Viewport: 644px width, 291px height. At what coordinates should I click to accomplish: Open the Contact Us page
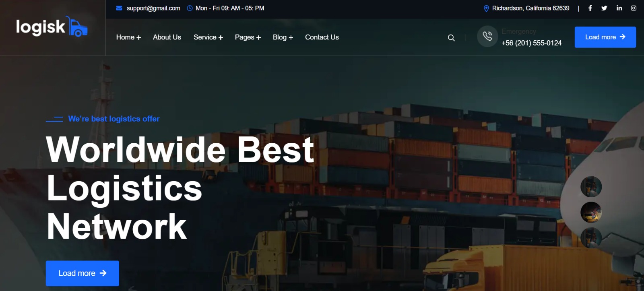pos(322,37)
